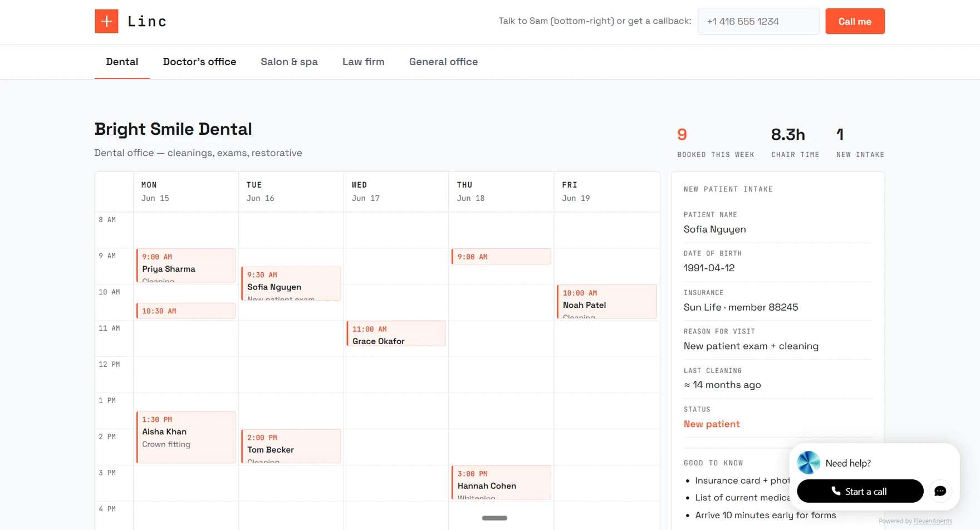Open Grace Okafor's 11:00 AM appointment

[396, 333]
